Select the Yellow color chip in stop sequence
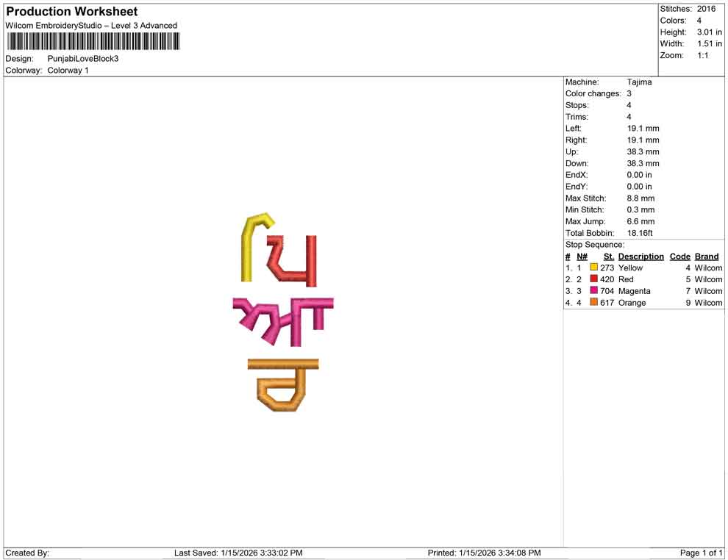 pos(593,268)
